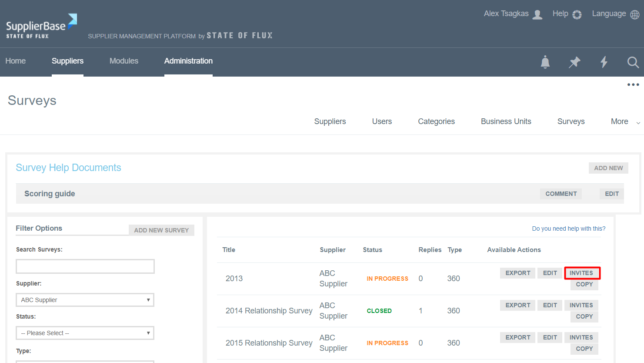Open the Status filter dropdown
The image size is (644, 363).
[85, 333]
